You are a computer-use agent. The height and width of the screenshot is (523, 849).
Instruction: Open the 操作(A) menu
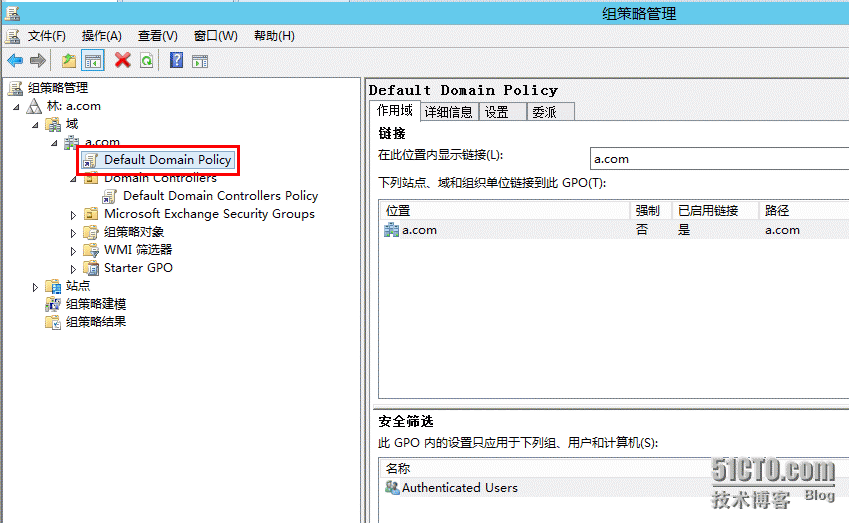click(x=102, y=36)
